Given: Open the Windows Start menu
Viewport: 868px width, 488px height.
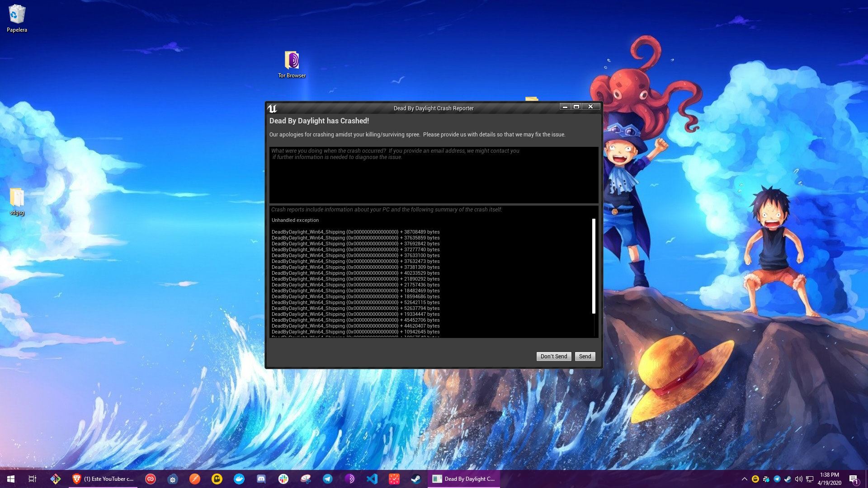Looking at the screenshot, I should pyautogui.click(x=11, y=479).
